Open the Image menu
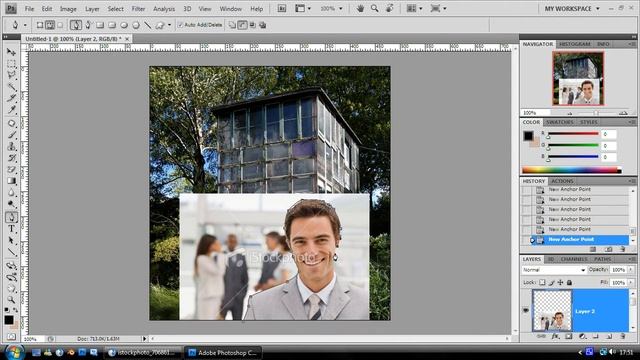Viewport: 640px width, 360px height. (68, 9)
